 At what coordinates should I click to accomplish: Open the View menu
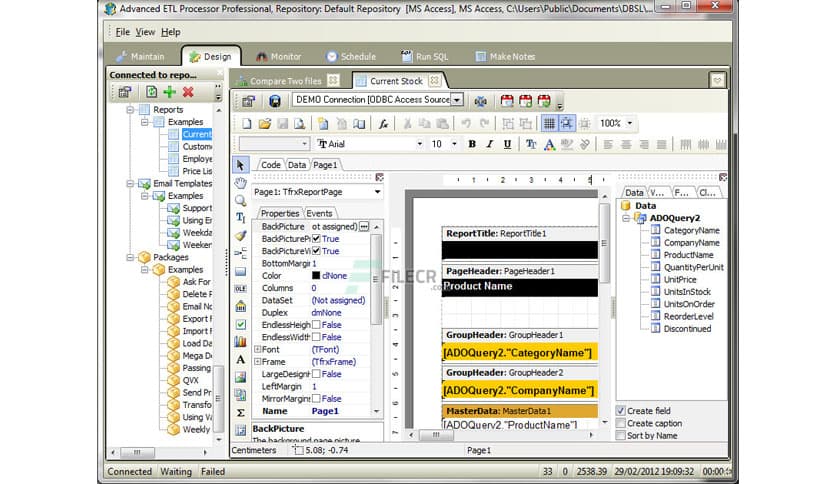[x=145, y=32]
